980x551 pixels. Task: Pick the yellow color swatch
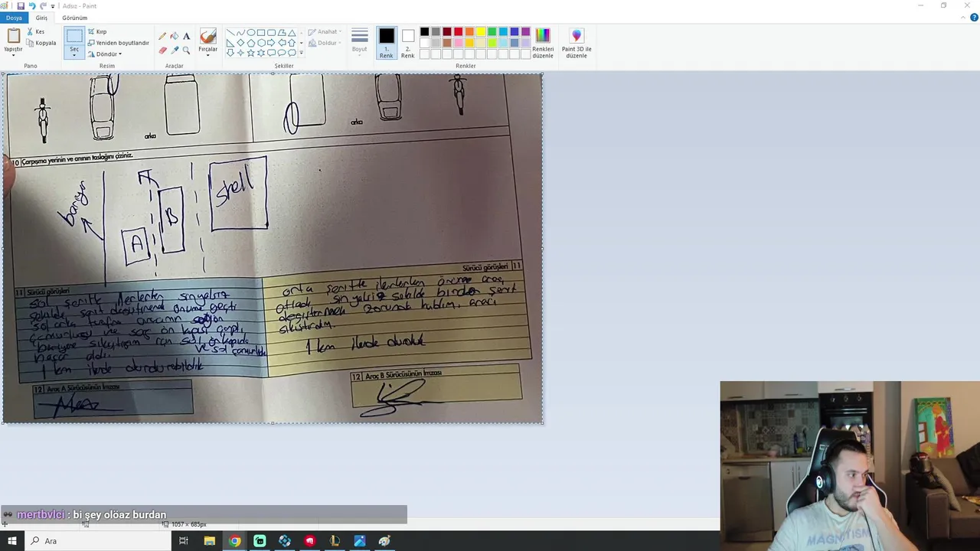coord(481,31)
